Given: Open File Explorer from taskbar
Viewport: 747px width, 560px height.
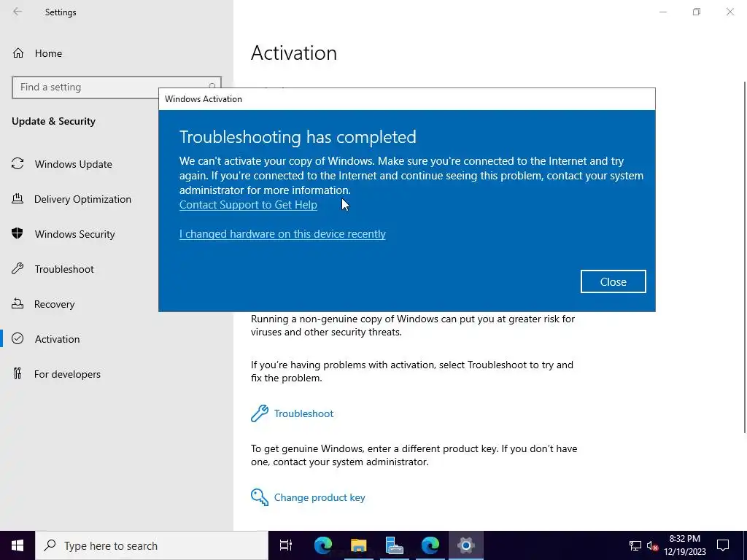Looking at the screenshot, I should [359, 545].
